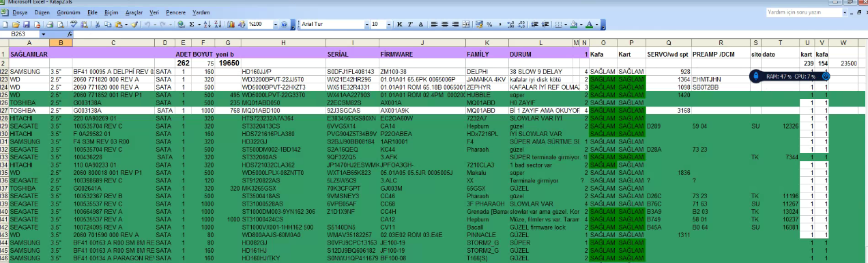Save the workbook with the floppy disk icon
868x263 pixels.
click(x=26, y=24)
